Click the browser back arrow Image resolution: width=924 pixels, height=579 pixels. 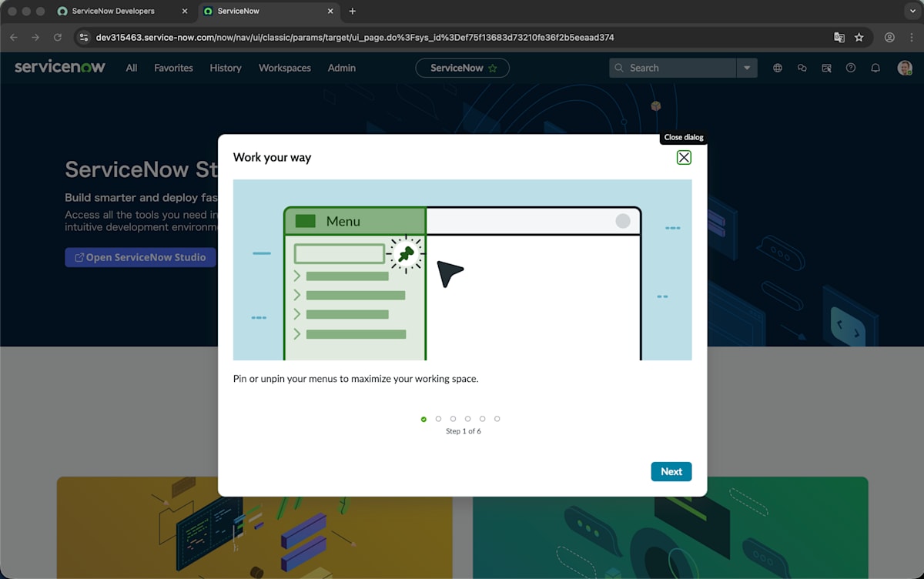(x=14, y=37)
